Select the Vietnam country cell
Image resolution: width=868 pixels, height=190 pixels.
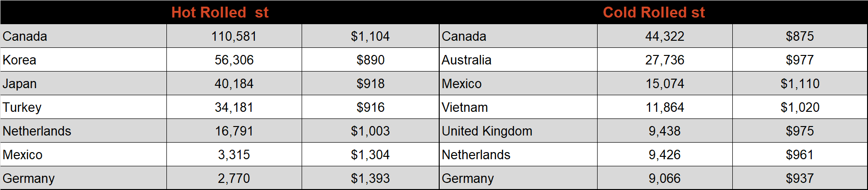[x=519, y=107]
